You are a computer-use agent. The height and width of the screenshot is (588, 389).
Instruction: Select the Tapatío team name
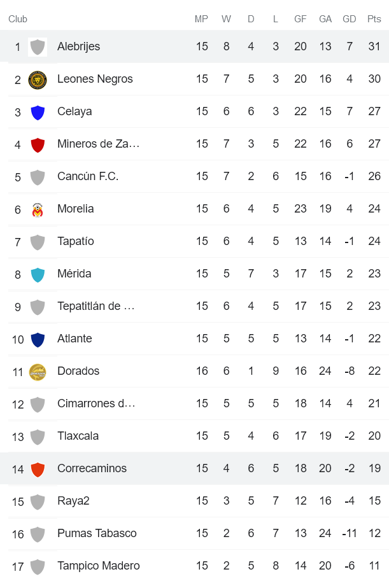pyautogui.click(x=75, y=241)
